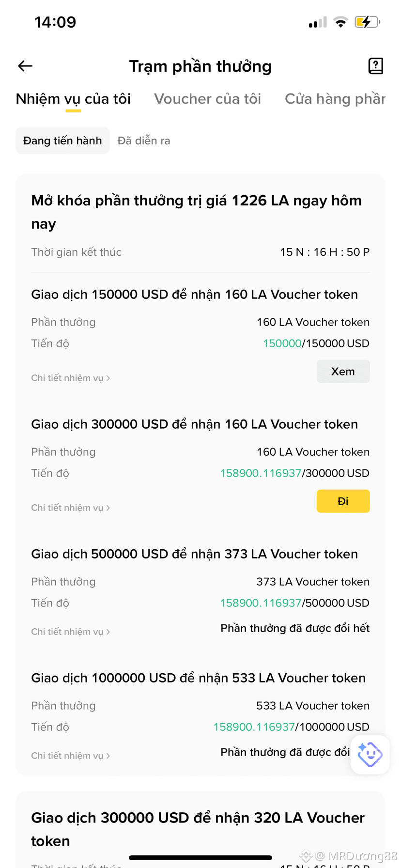Expand Chi tiết nhiệm vụ for 300000 task
Screen dimensions: 401x868
point(71,508)
